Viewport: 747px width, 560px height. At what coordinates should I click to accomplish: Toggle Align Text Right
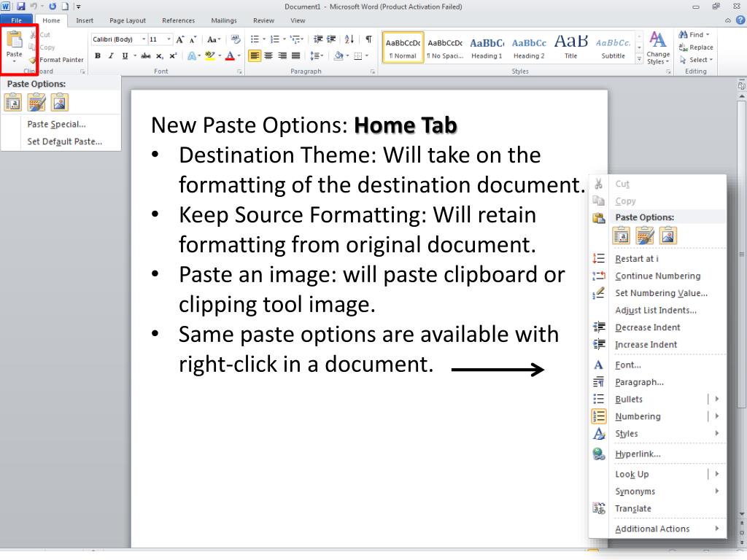pos(282,55)
